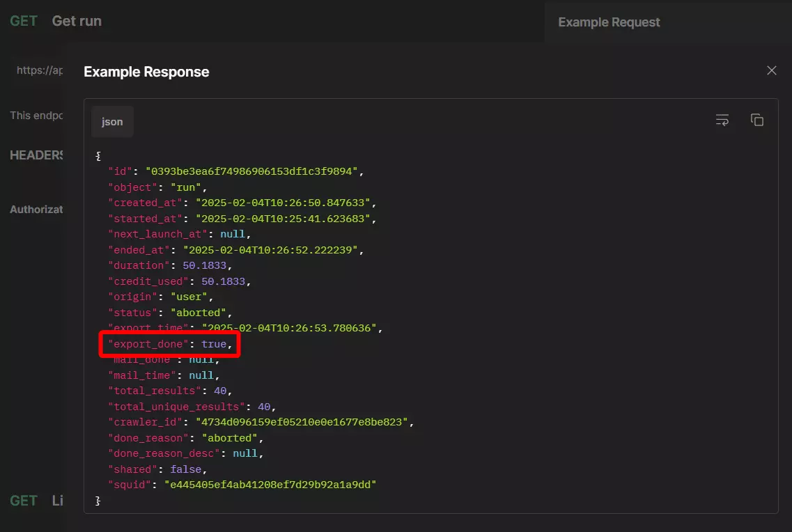The image size is (792, 532).
Task: Switch to the Example Request tab
Action: point(609,22)
